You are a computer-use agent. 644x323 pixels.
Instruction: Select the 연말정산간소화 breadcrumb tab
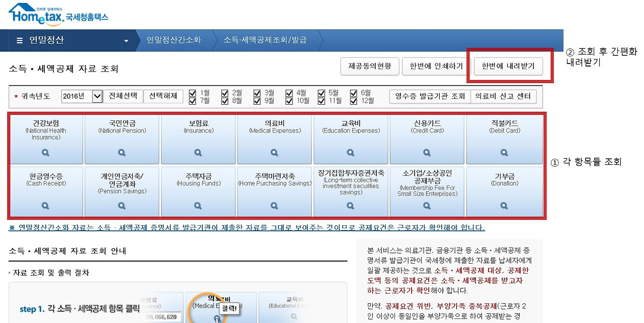click(174, 40)
